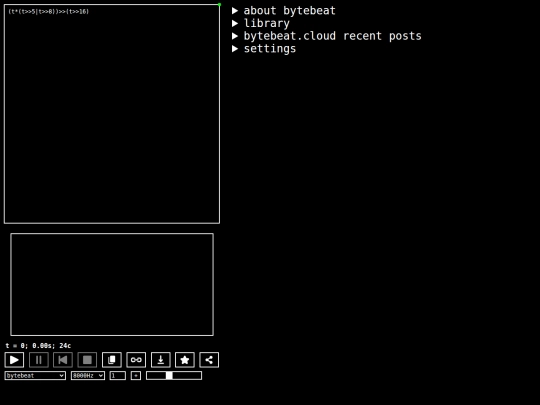Image resolution: width=540 pixels, height=405 pixels.
Task: Click the number input field showing 1
Action: 117,375
